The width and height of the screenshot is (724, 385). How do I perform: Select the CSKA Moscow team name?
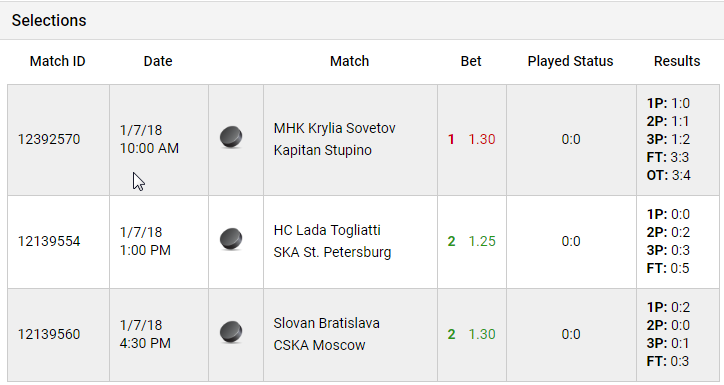(319, 345)
